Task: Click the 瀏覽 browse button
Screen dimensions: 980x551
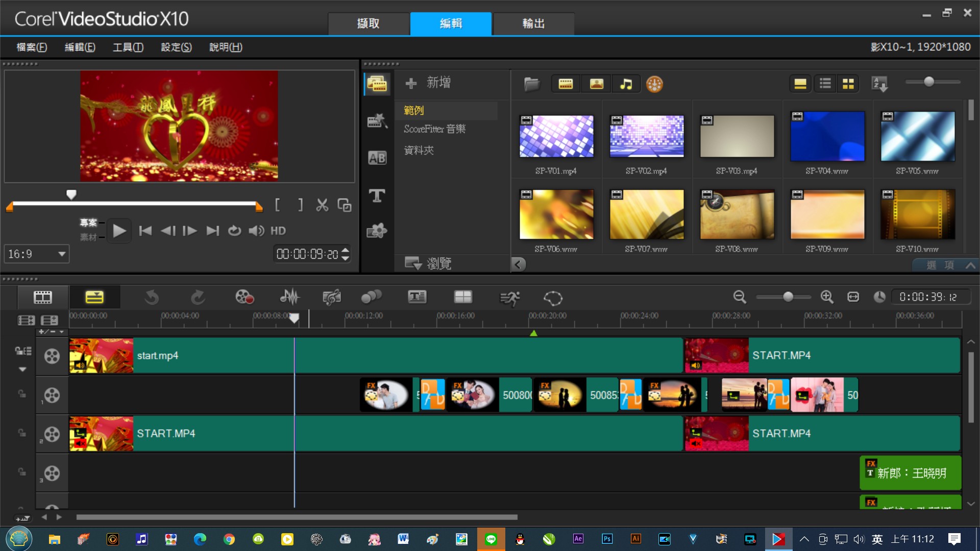Action: [x=428, y=264]
